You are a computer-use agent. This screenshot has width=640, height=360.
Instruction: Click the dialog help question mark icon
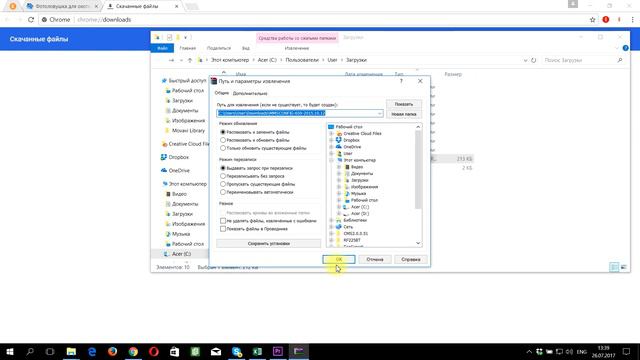click(x=401, y=81)
